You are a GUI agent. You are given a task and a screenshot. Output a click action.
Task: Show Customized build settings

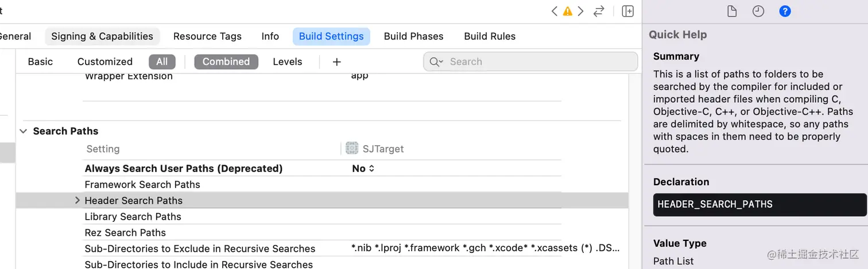point(105,62)
